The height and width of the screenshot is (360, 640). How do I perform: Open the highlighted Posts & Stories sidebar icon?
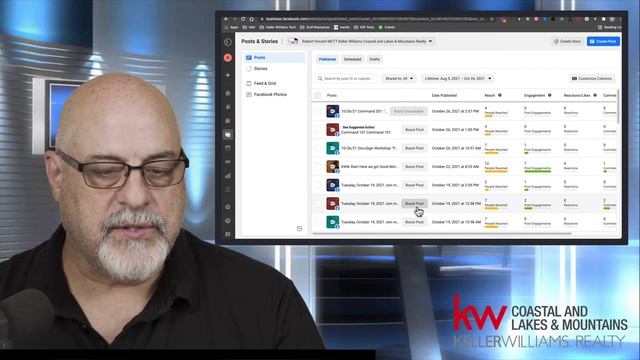pyautogui.click(x=228, y=134)
